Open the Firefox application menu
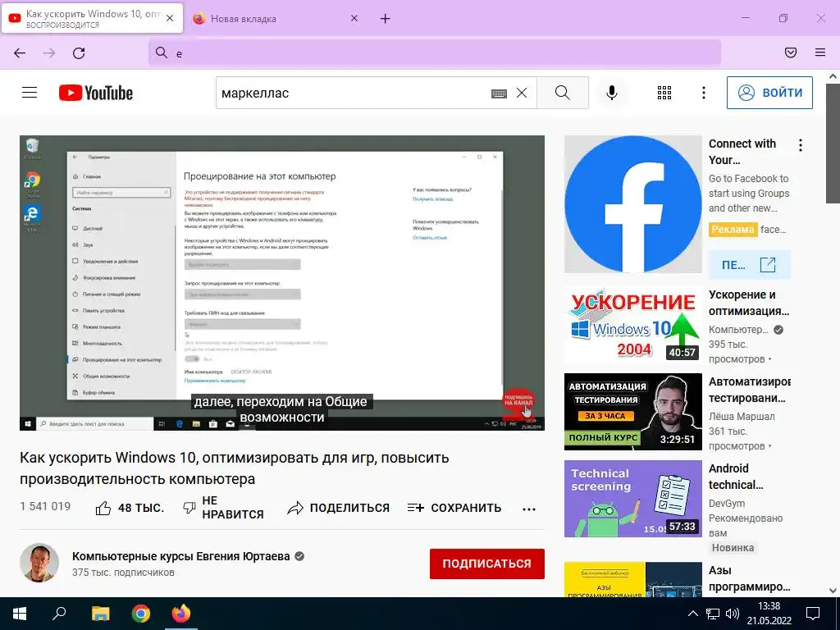840x630 pixels. click(820, 52)
